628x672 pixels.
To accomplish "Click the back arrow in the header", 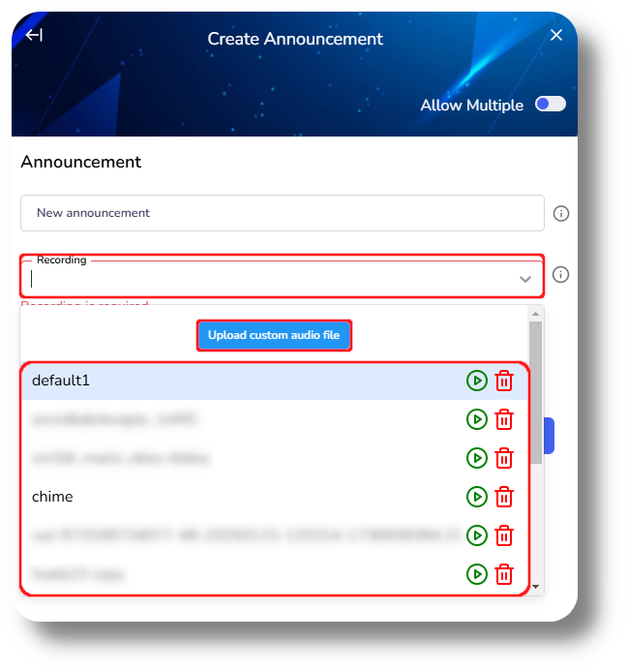I will pos(34,35).
